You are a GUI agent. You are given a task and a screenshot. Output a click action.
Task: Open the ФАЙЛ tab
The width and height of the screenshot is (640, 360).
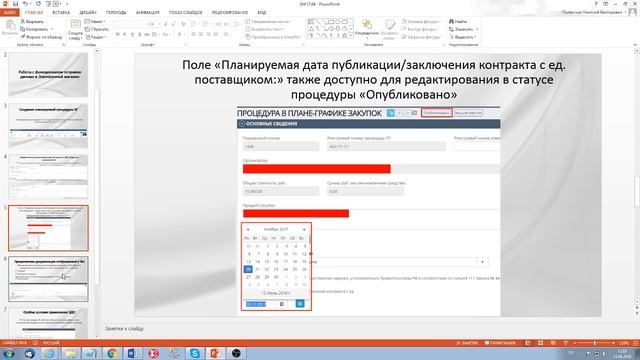click(9, 12)
